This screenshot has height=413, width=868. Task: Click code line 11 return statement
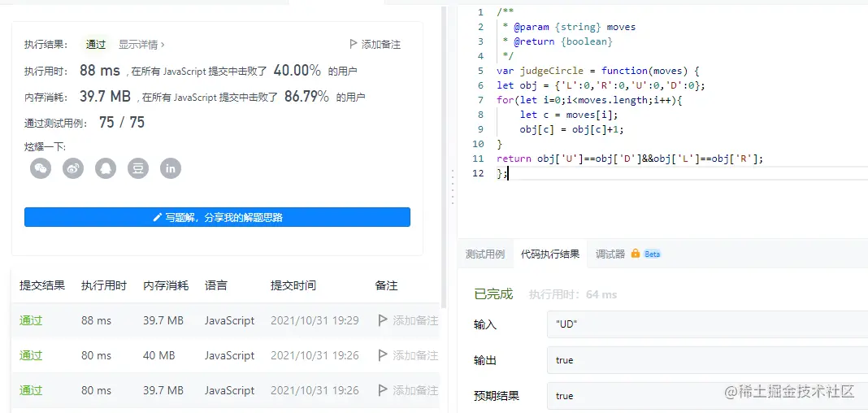pos(630,159)
